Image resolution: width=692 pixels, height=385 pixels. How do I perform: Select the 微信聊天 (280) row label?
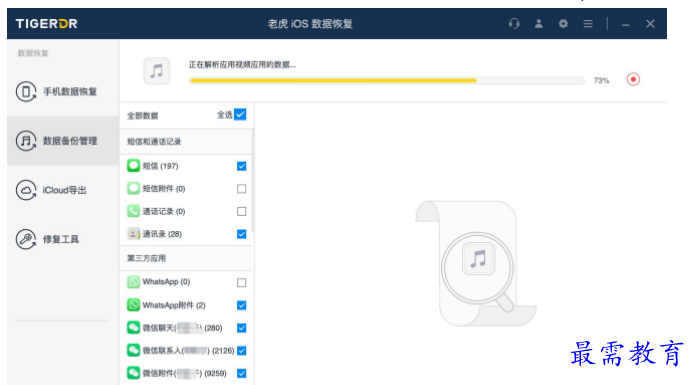pyautogui.click(x=182, y=328)
